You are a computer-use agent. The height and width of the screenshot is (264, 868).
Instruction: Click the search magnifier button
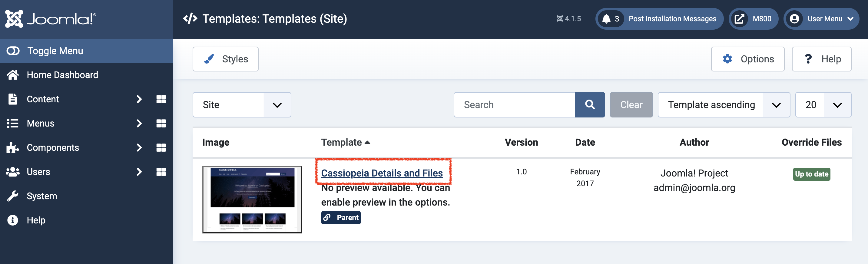pos(589,105)
